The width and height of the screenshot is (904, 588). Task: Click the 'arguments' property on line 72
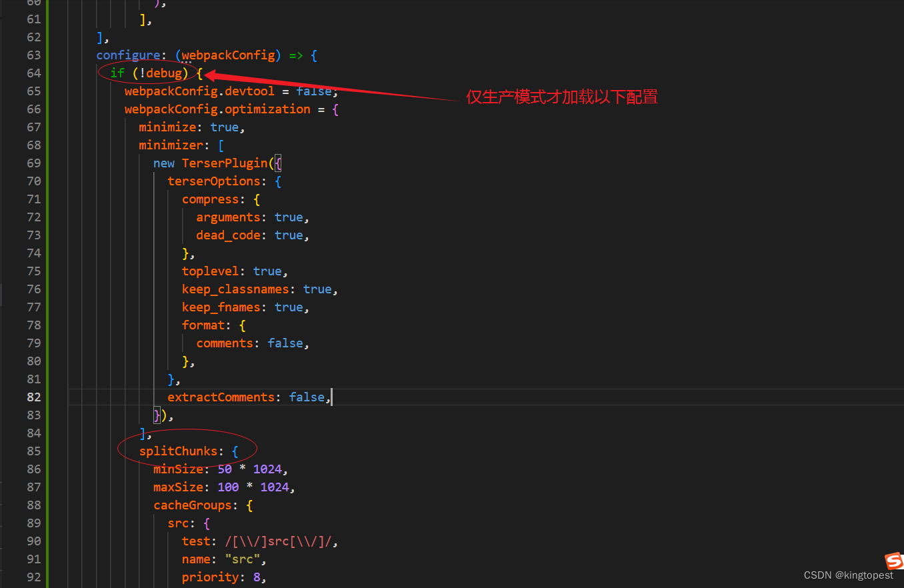click(229, 217)
